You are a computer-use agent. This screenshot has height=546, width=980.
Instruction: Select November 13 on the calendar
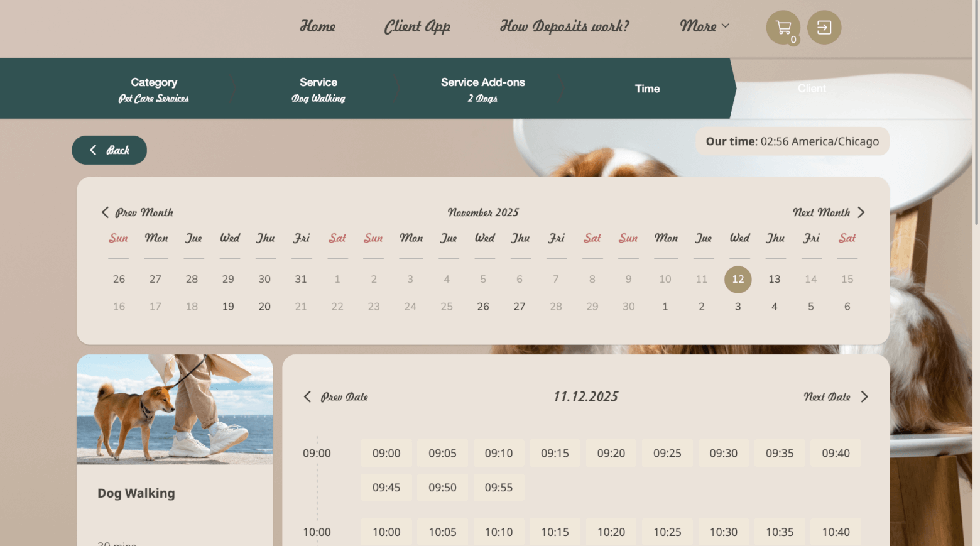(775, 279)
